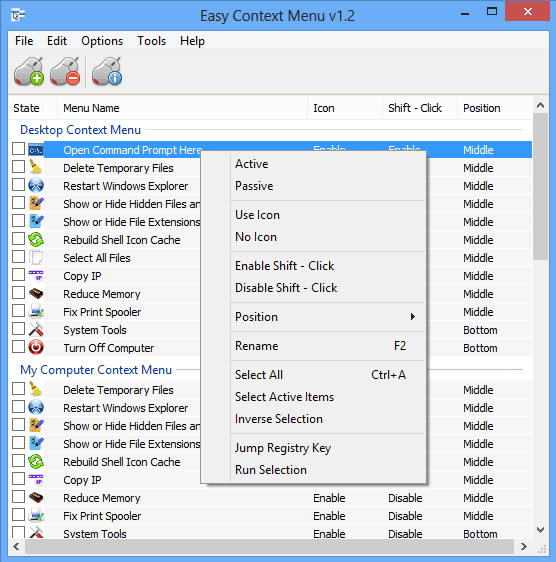
Task: Check the Open Command Prompt Here checkbox
Action: [x=18, y=148]
